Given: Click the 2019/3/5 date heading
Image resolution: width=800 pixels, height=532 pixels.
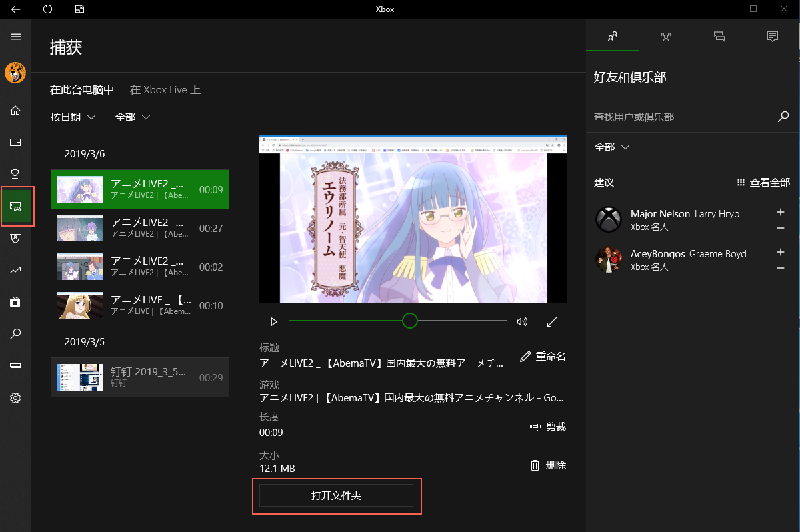Looking at the screenshot, I should click(85, 342).
